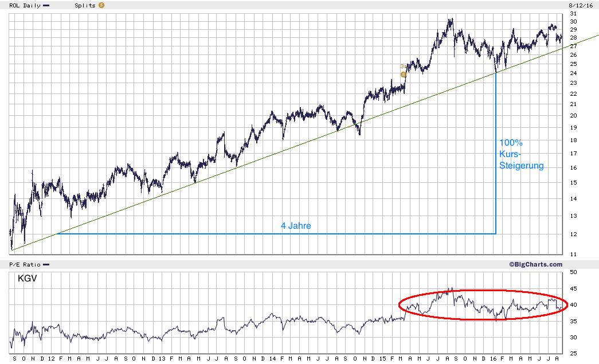Click the ROL Daily legend line marker
Image resolution: width=599 pixels, height=364 pixels.
pos(46,6)
